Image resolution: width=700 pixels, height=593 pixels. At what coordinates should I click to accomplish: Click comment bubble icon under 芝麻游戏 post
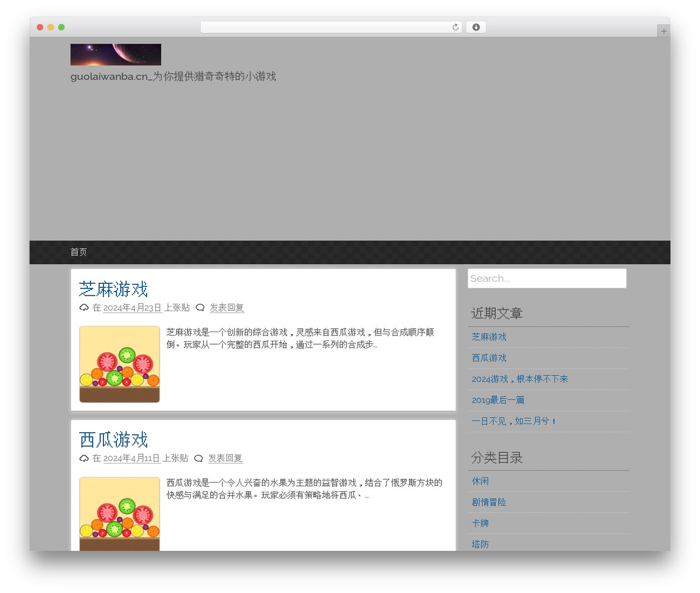[200, 307]
